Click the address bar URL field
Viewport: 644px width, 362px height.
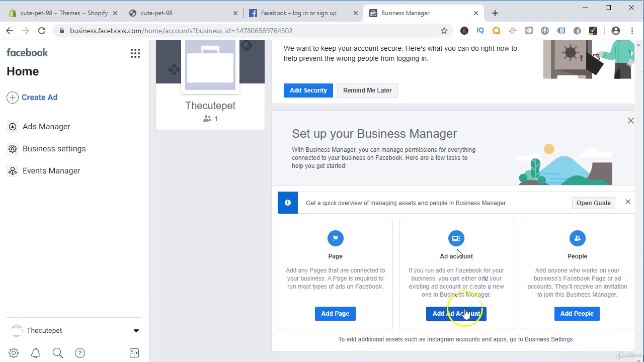pyautogui.click(x=252, y=31)
